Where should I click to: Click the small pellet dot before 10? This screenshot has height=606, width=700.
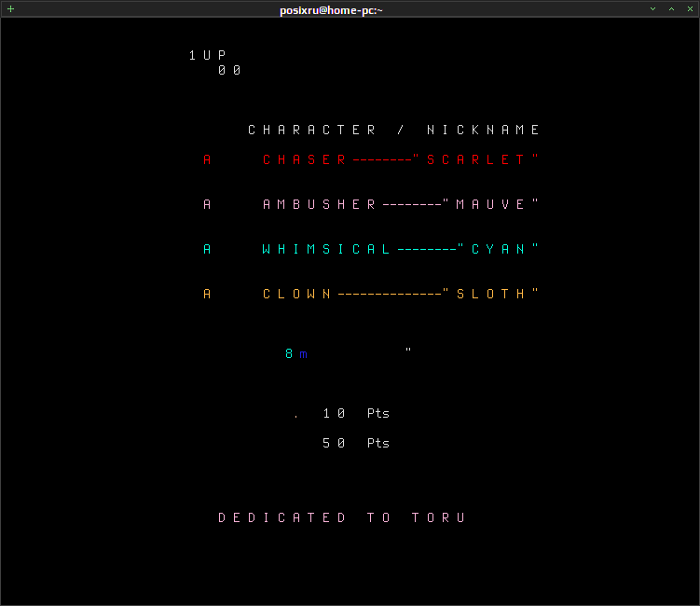coord(296,417)
